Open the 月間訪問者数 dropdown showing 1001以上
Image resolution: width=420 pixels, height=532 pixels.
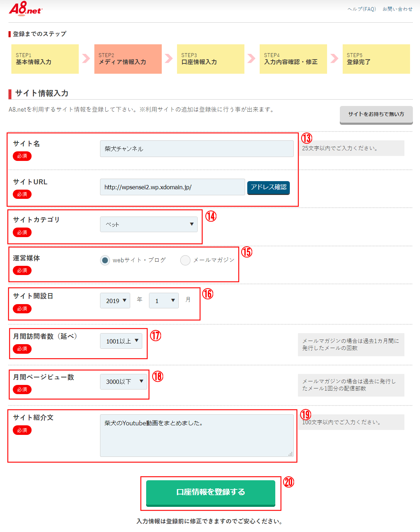tap(121, 341)
